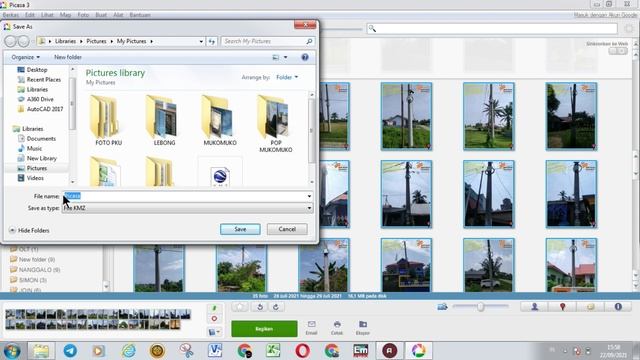
Task: Toggle the People panel in Picasa
Action: click(534, 307)
